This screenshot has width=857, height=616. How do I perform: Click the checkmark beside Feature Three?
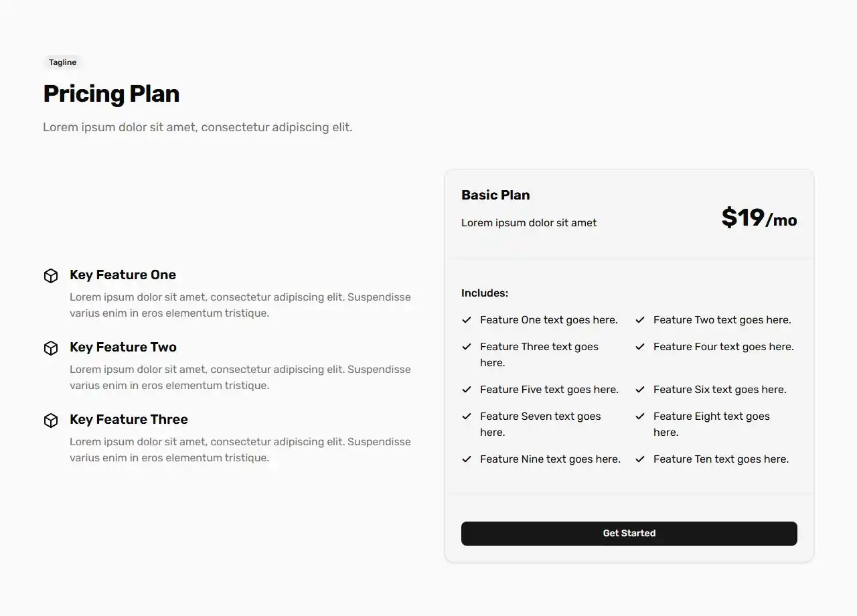pos(467,347)
